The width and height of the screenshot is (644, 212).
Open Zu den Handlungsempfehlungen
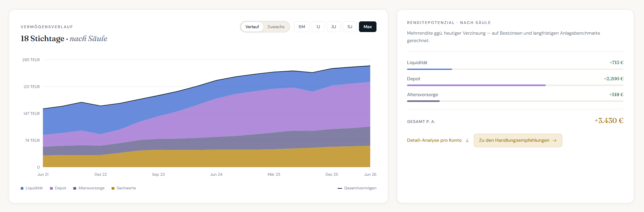click(x=518, y=140)
